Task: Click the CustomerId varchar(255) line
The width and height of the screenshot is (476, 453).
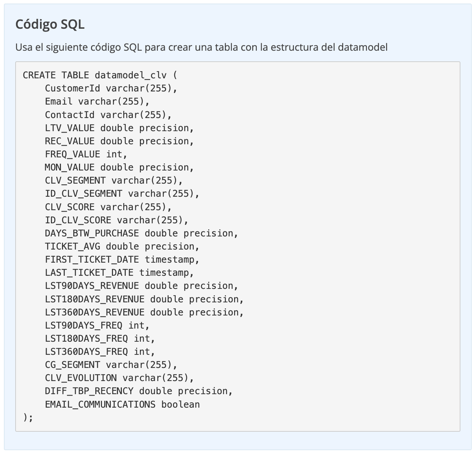Action: pyautogui.click(x=111, y=88)
